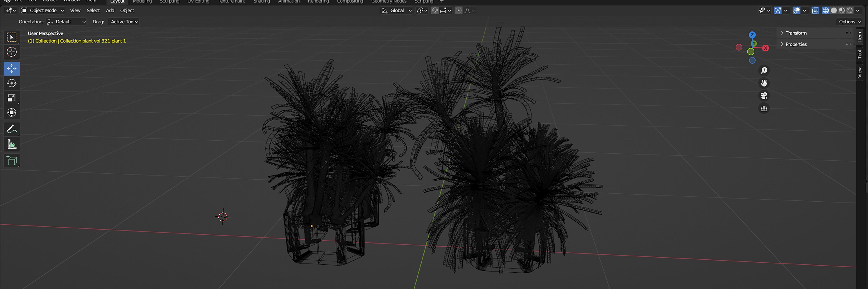Image resolution: width=868 pixels, height=289 pixels.
Task: Toggle proportional editing on
Action: tap(458, 10)
